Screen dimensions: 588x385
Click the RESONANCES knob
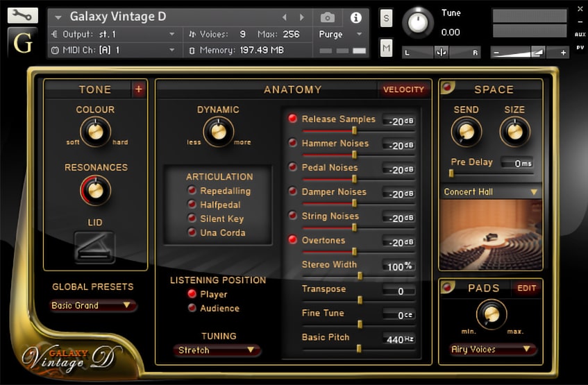(95, 190)
